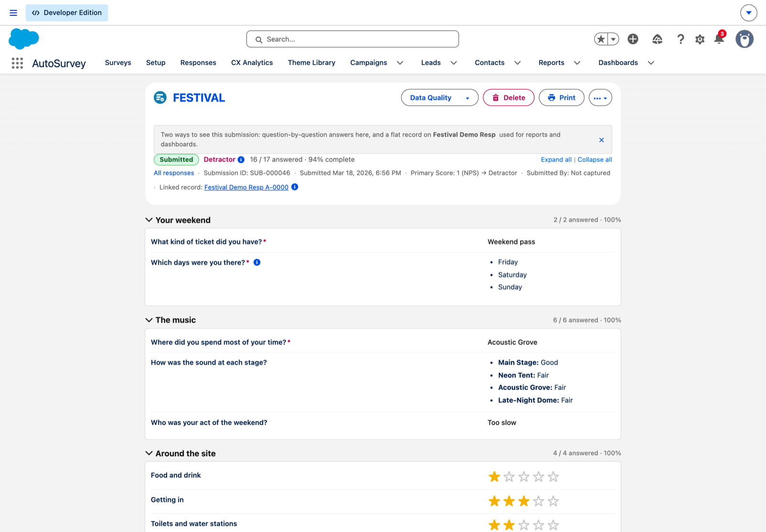Click the Detractor label
This screenshot has width=766, height=532.
click(220, 160)
